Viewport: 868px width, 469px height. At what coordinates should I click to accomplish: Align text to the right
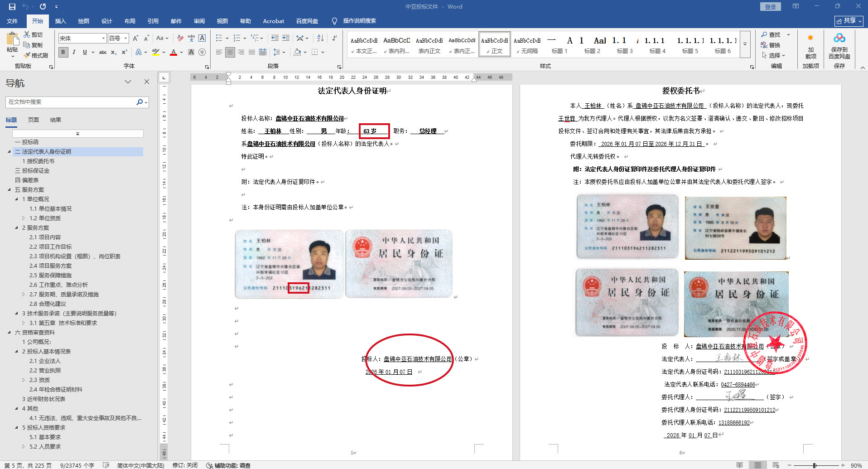(x=241, y=52)
